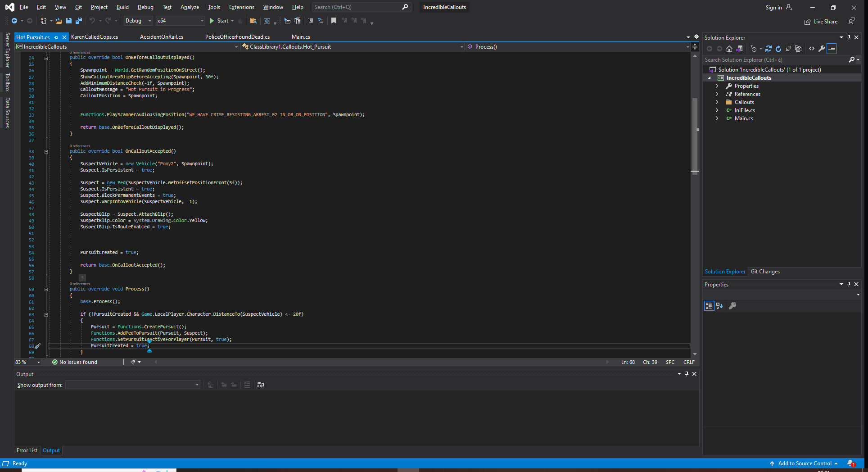The height and width of the screenshot is (472, 868).
Task: Click the notifications bell in status bar
Action: [x=850, y=463]
